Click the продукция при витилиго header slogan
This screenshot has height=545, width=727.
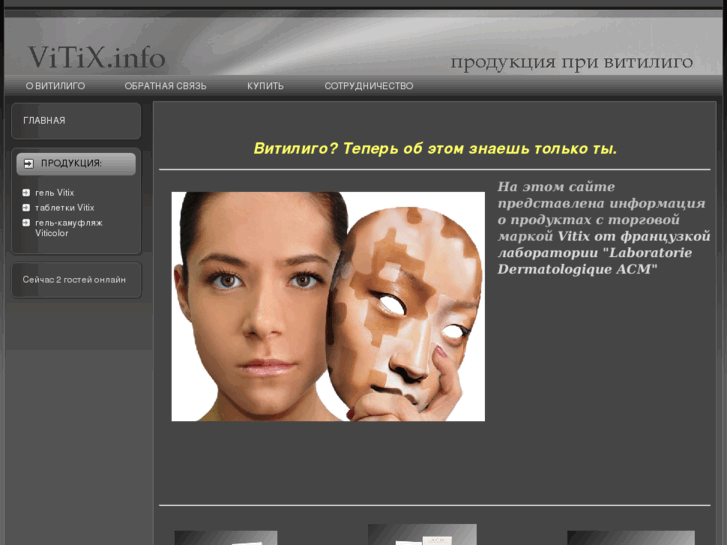pyautogui.click(x=572, y=62)
